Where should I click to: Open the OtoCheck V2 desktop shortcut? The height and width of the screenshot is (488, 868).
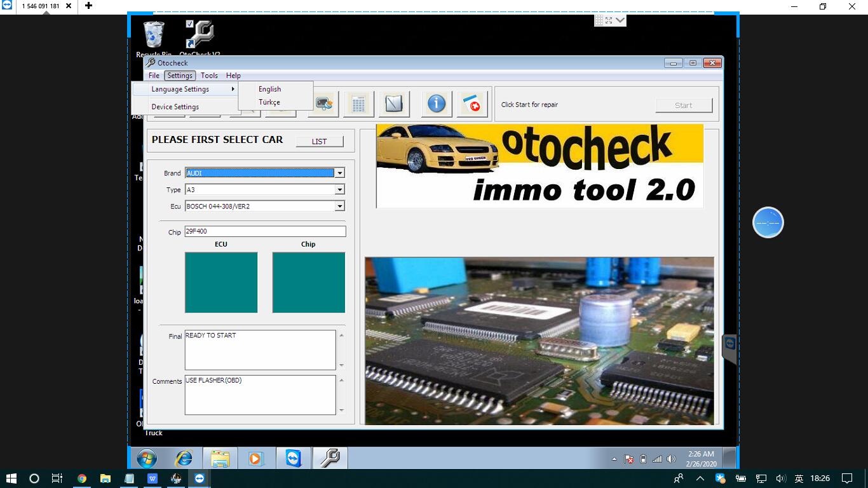pyautogui.click(x=200, y=38)
